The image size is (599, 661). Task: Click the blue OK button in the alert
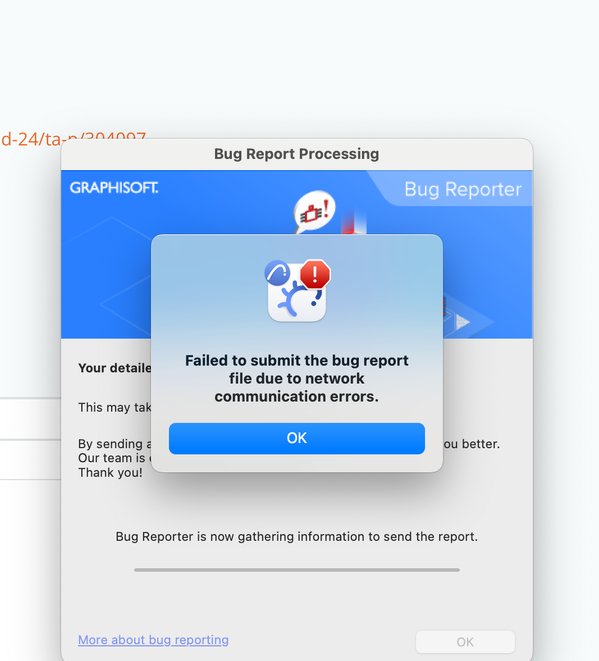click(297, 438)
